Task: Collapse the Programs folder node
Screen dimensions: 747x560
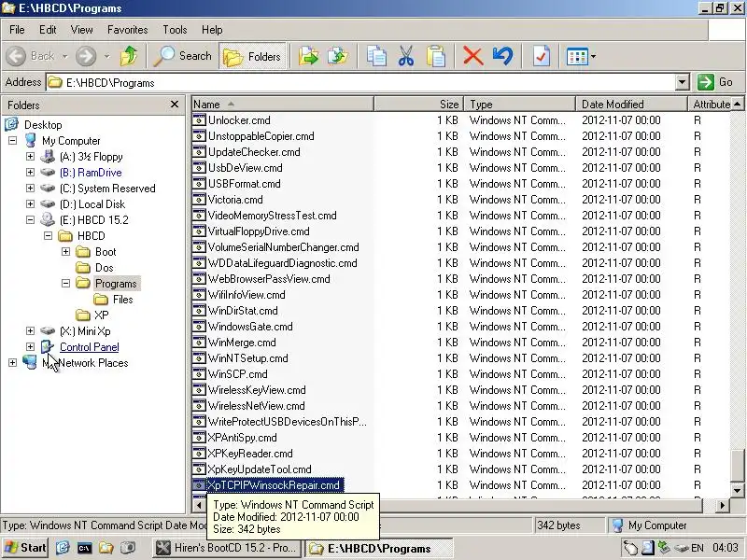Action: coord(65,283)
